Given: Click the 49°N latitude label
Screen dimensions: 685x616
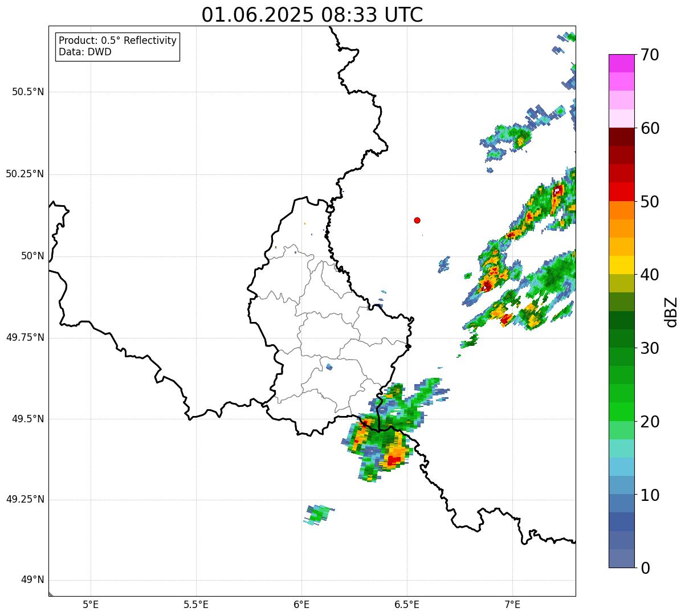Looking at the screenshot, I should (32, 580).
